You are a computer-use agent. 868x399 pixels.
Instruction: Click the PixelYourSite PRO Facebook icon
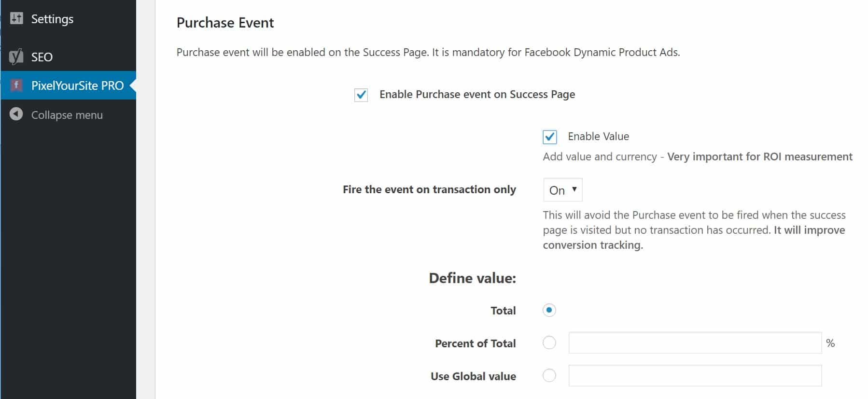(x=16, y=85)
